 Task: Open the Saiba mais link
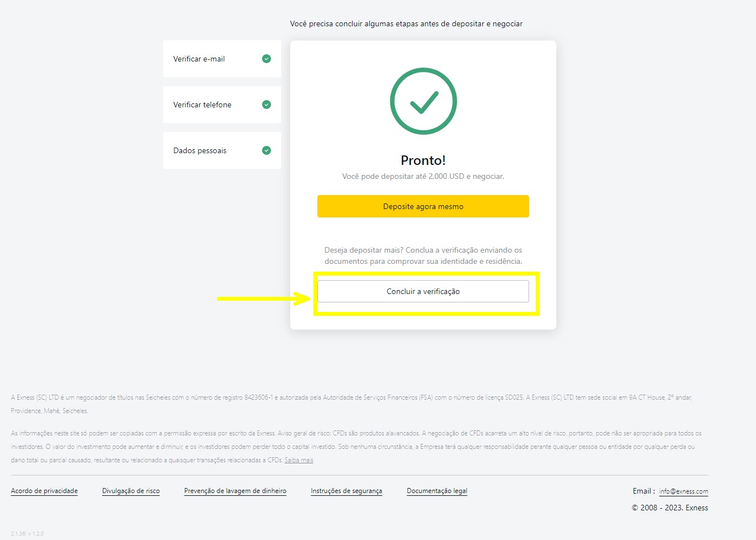pos(299,460)
